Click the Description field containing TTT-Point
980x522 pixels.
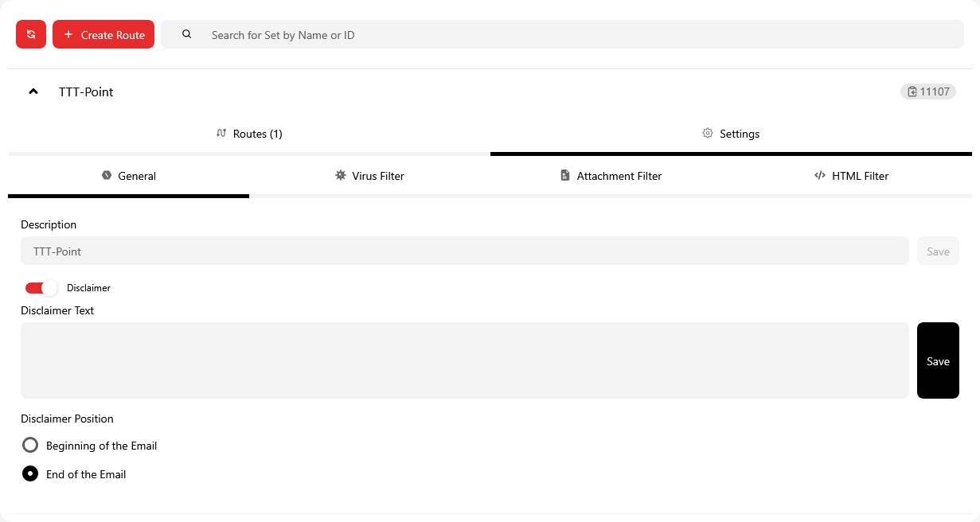[x=465, y=251]
